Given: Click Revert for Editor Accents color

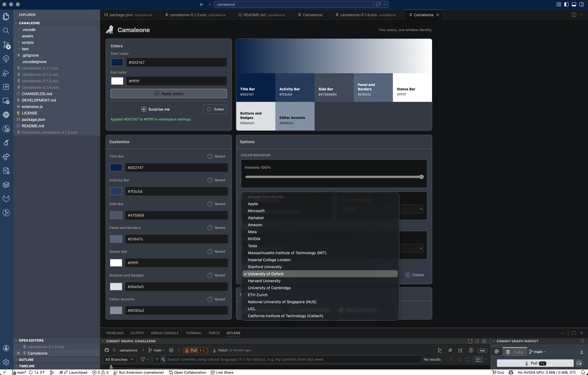Looking at the screenshot, I should tap(216, 299).
